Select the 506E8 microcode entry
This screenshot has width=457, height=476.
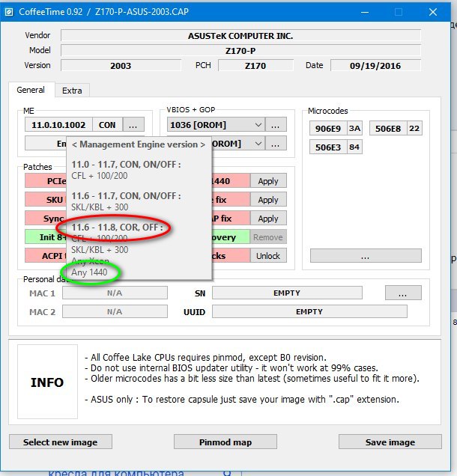point(388,129)
